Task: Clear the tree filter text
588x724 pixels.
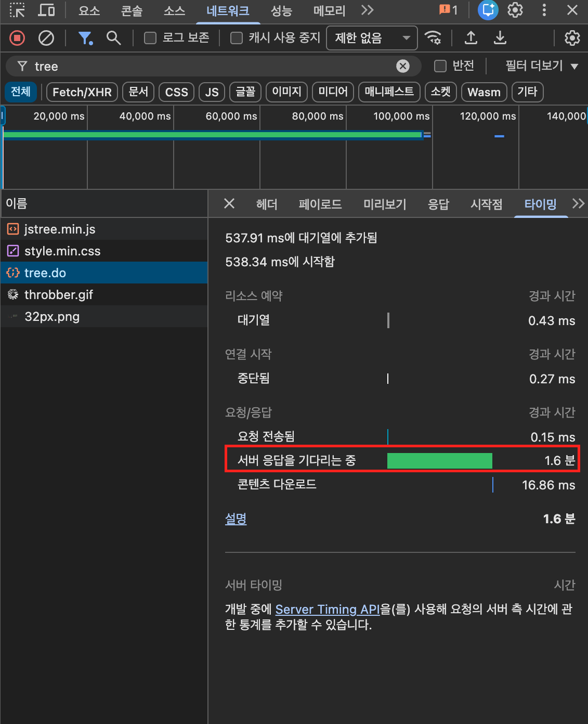Action: (403, 66)
